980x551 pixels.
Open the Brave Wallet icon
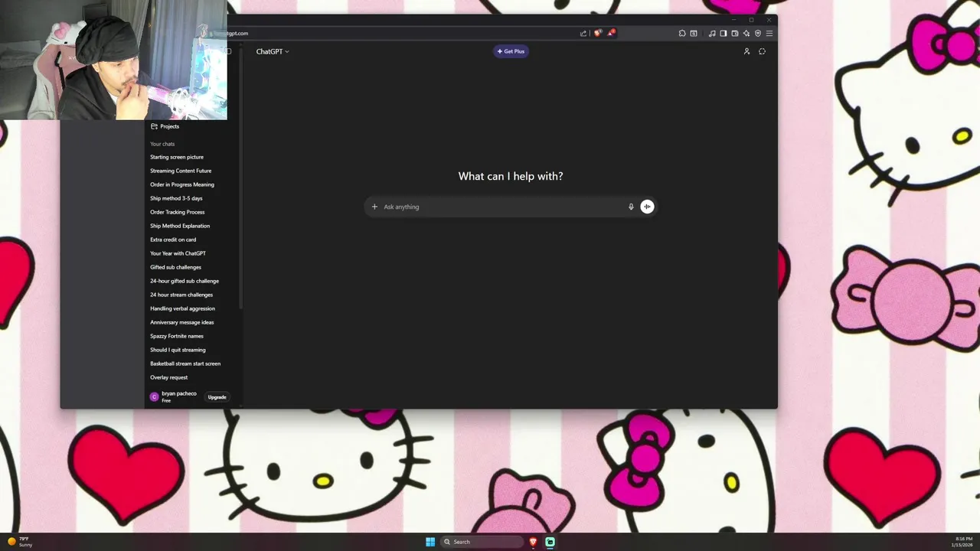tap(735, 33)
